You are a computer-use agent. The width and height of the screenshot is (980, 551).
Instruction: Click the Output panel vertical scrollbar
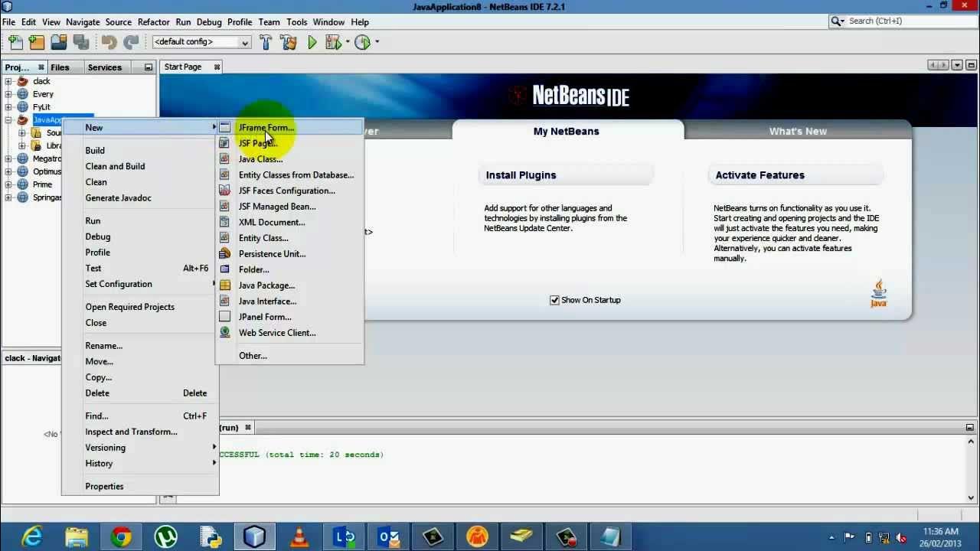tap(972, 470)
